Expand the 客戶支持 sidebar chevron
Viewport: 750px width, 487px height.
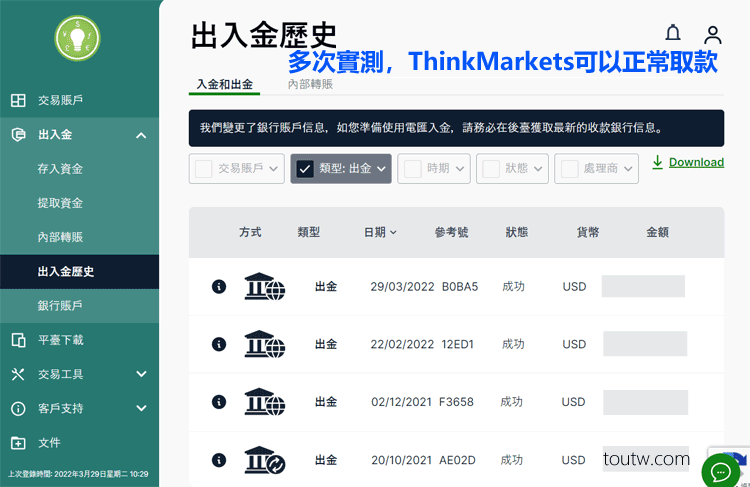(141, 409)
